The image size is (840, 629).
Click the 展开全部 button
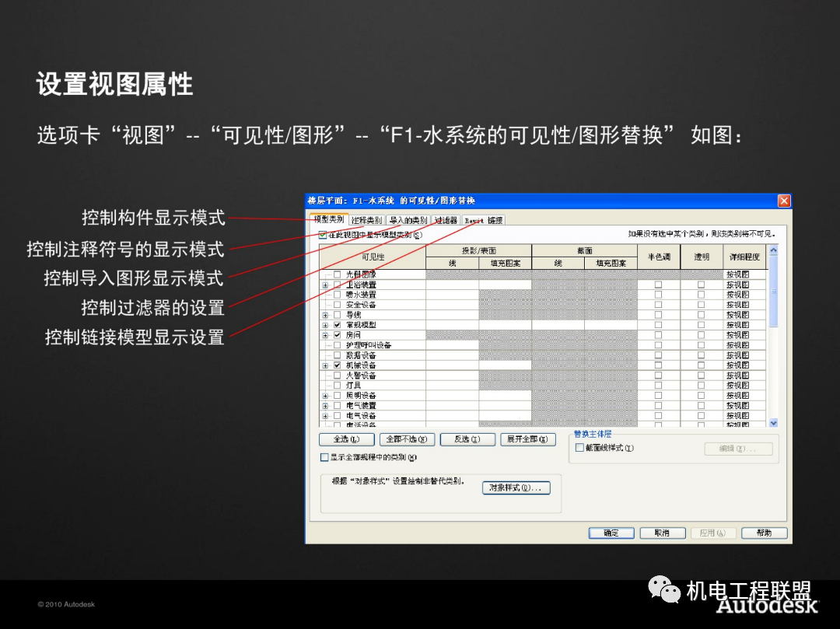(527, 439)
